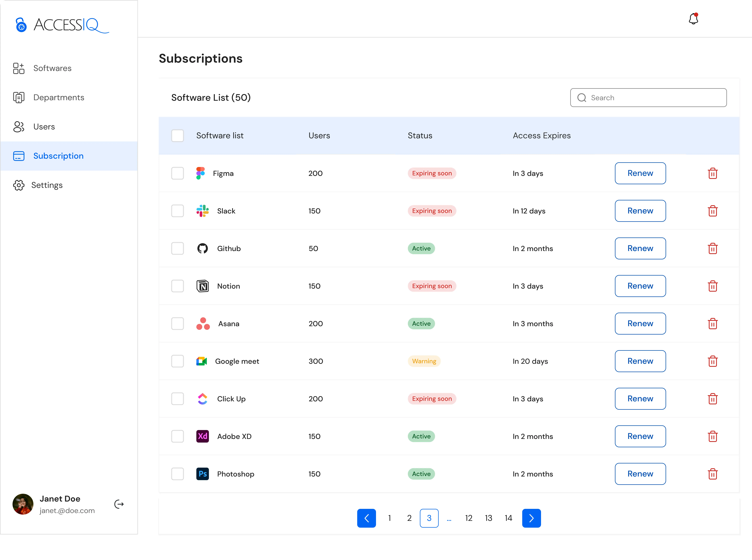Open Settings from the sidebar
This screenshot has height=560, width=752.
tap(47, 185)
